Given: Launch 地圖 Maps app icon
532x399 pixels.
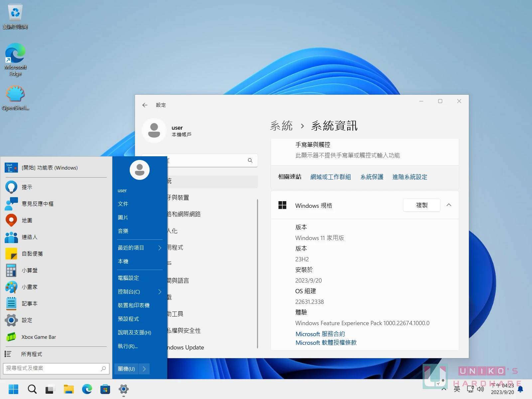Looking at the screenshot, I should (11, 220).
